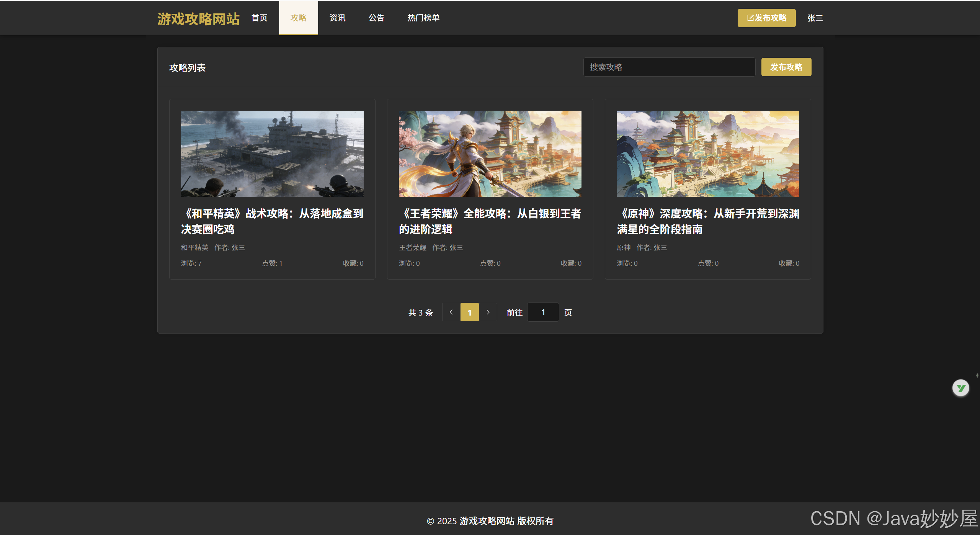Open 《王者荣耀》全能攻略 article title

pos(490,221)
